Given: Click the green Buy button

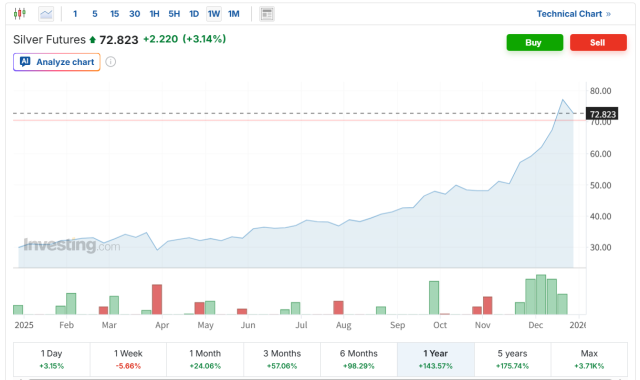Looking at the screenshot, I should [535, 42].
